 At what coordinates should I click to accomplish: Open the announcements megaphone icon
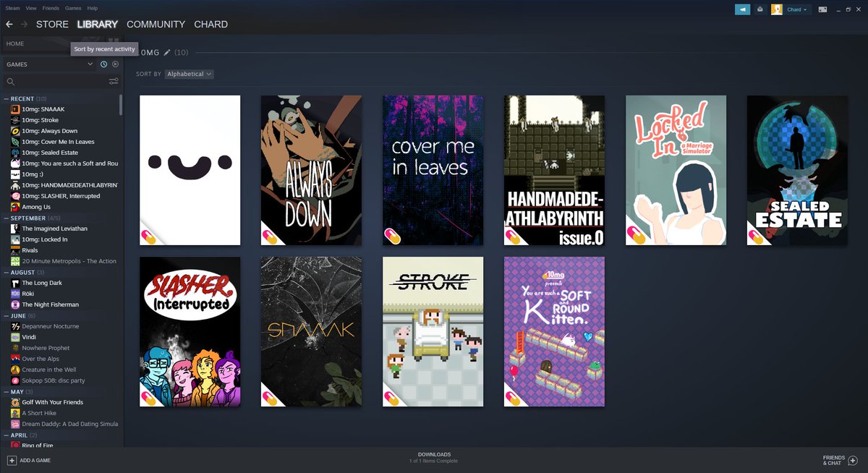[x=742, y=9]
